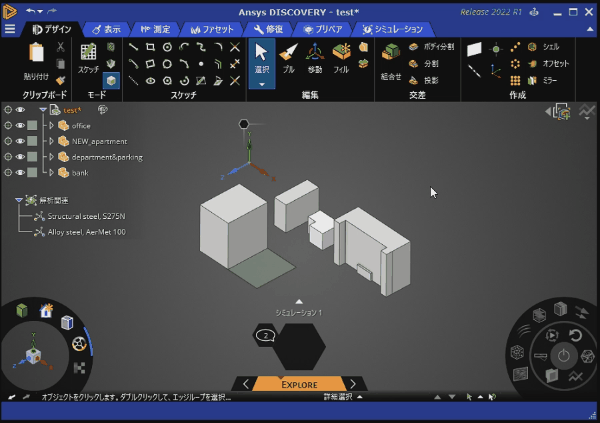Viewport: 600px width, 423px height.
Task: Click the restart arrow in simulation wheel
Action: tap(575, 336)
